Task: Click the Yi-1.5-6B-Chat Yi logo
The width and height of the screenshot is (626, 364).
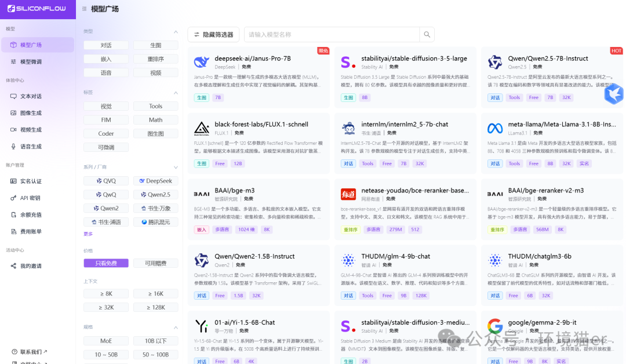Action: [x=202, y=326]
